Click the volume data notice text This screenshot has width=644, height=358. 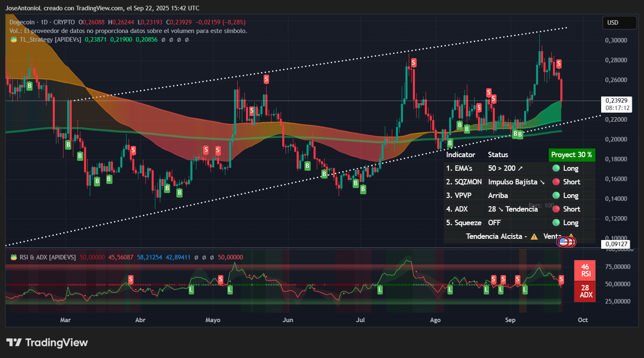(128, 31)
